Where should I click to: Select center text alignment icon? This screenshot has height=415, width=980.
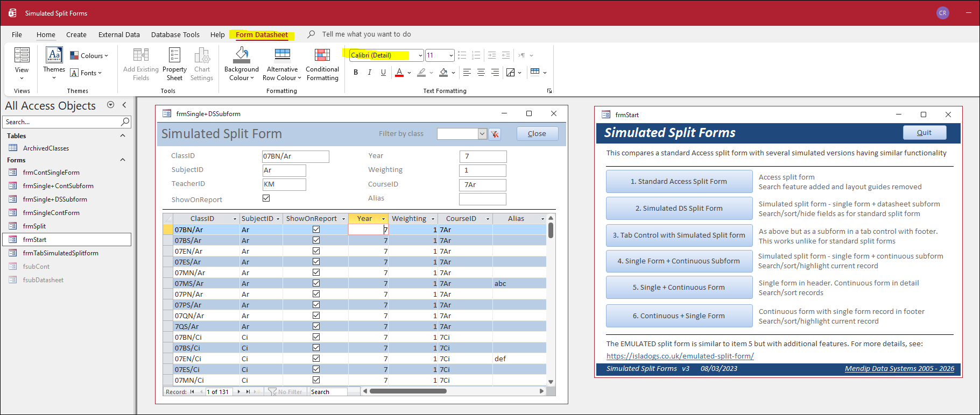tap(481, 73)
